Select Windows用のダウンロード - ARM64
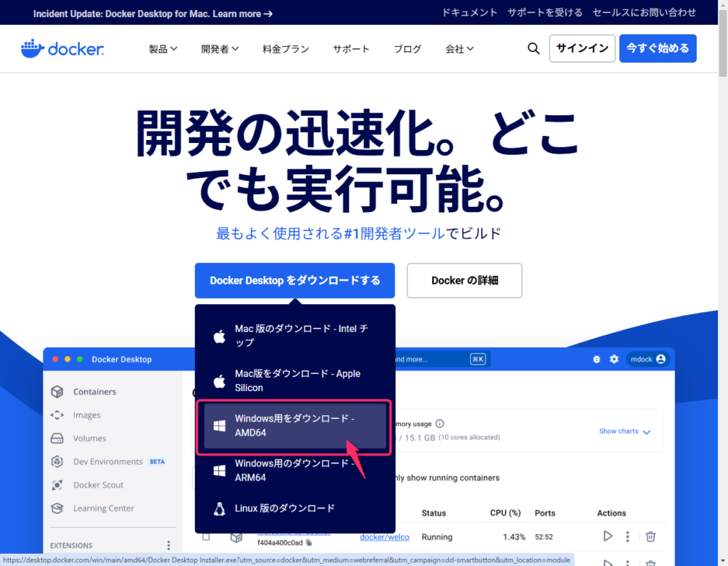The height and width of the screenshot is (566, 728). click(x=295, y=470)
